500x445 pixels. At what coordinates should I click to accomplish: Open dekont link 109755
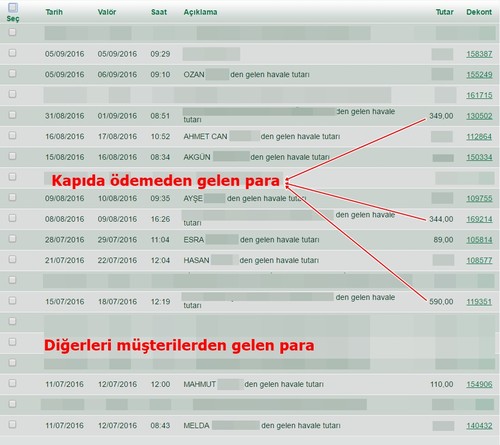pyautogui.click(x=479, y=199)
